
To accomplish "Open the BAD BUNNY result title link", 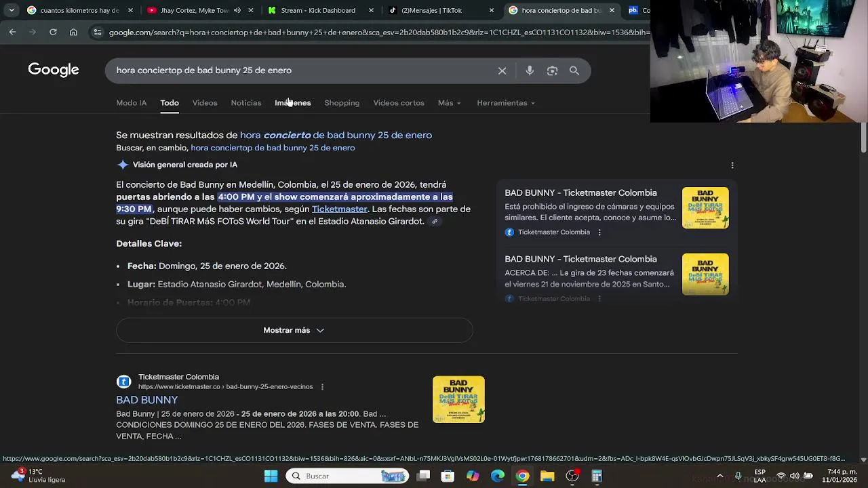I will click(x=146, y=400).
